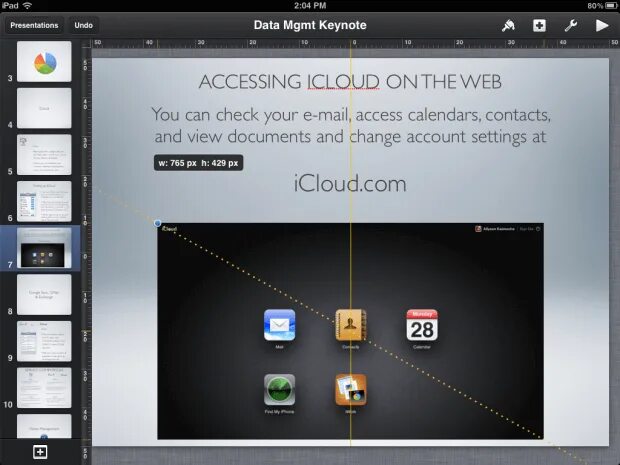
Task: Tap the iWork icon in the image
Action: pos(350,390)
